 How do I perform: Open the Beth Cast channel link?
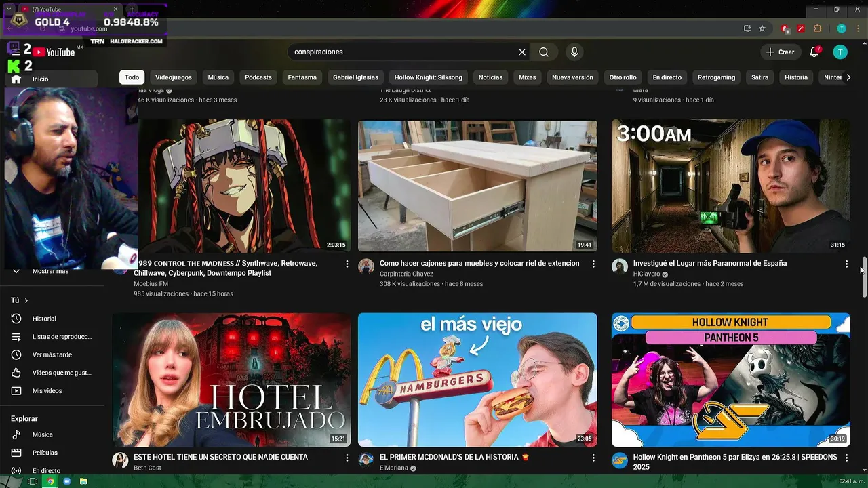tap(147, 468)
